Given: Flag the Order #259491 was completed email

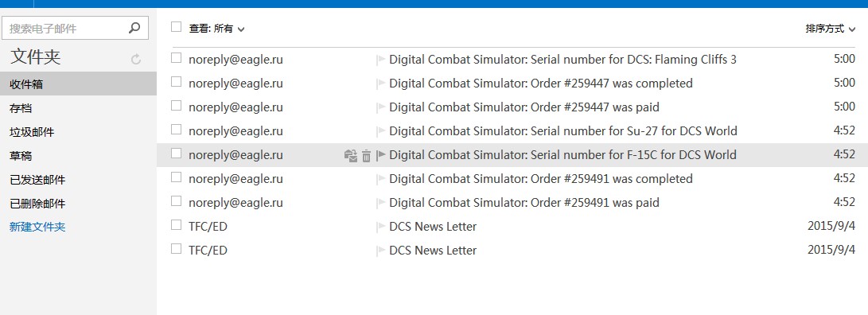Looking at the screenshot, I should [381, 179].
